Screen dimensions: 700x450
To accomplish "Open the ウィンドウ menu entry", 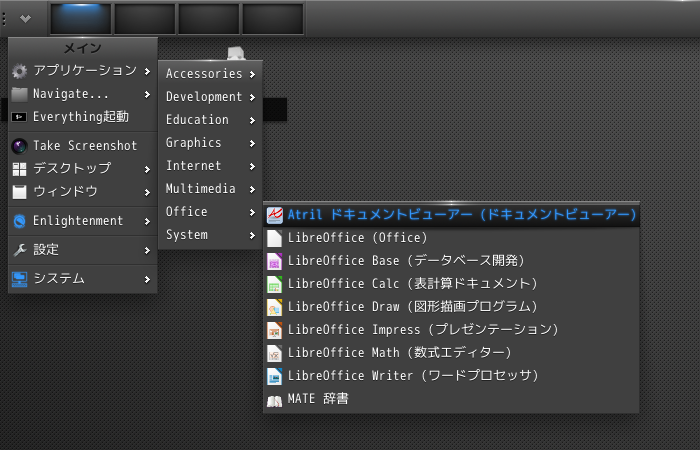I will pos(83,192).
